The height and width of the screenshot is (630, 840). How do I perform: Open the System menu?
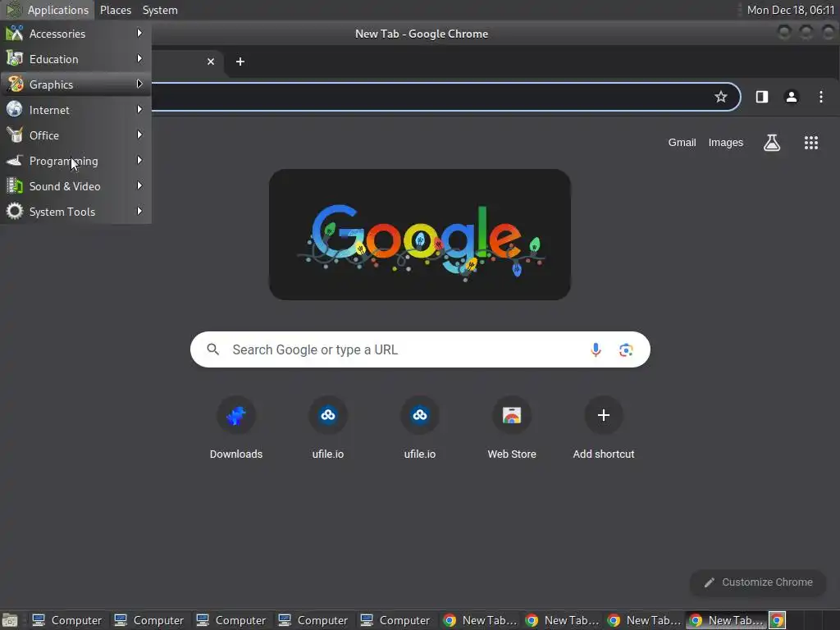160,10
